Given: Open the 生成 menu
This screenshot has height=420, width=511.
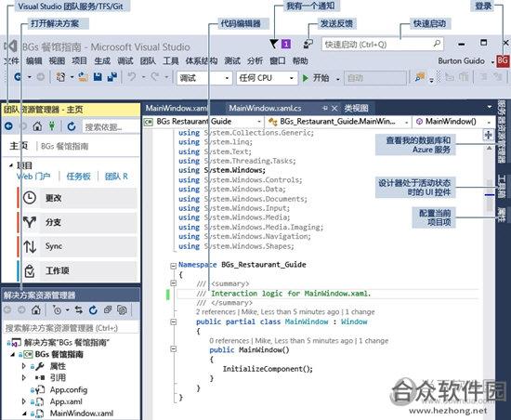Looking at the screenshot, I should pyautogui.click(x=102, y=60).
